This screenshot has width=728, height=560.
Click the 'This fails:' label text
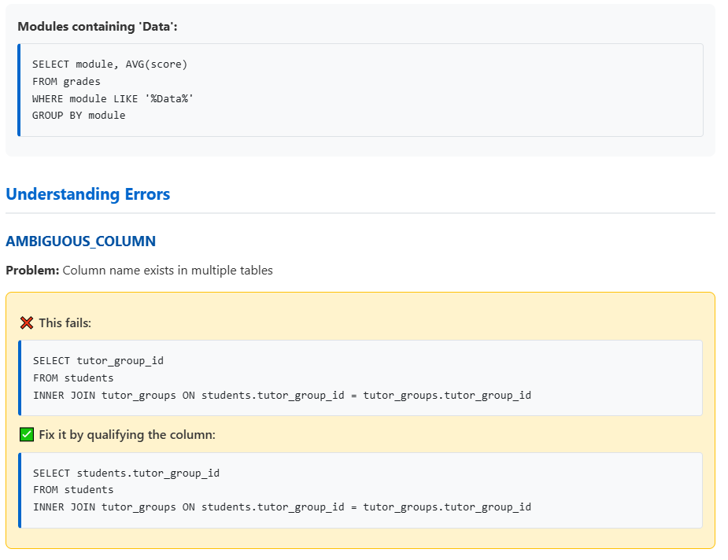point(65,323)
